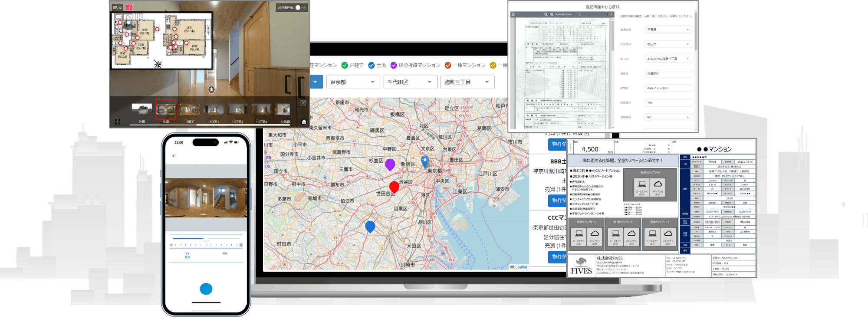Click the blue marker near 狛江市
868x322 pixels.
(x=370, y=227)
